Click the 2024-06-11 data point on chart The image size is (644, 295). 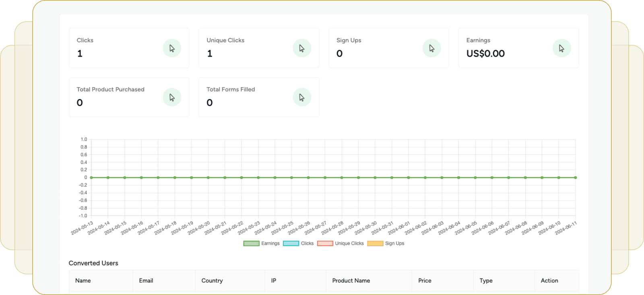click(575, 177)
